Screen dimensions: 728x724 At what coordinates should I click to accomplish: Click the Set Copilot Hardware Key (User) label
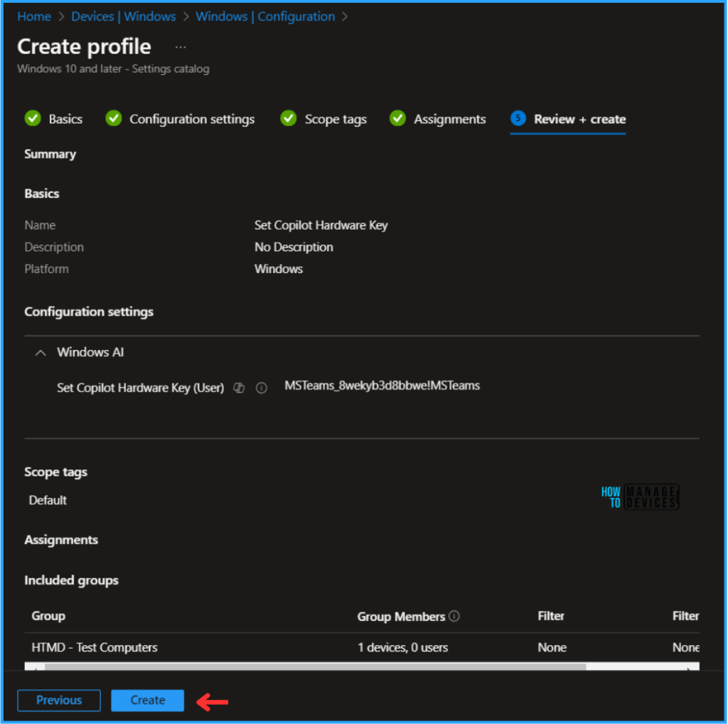click(140, 388)
